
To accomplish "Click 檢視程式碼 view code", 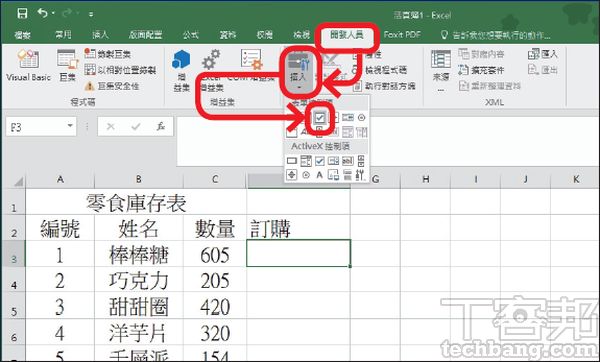I will (x=380, y=70).
